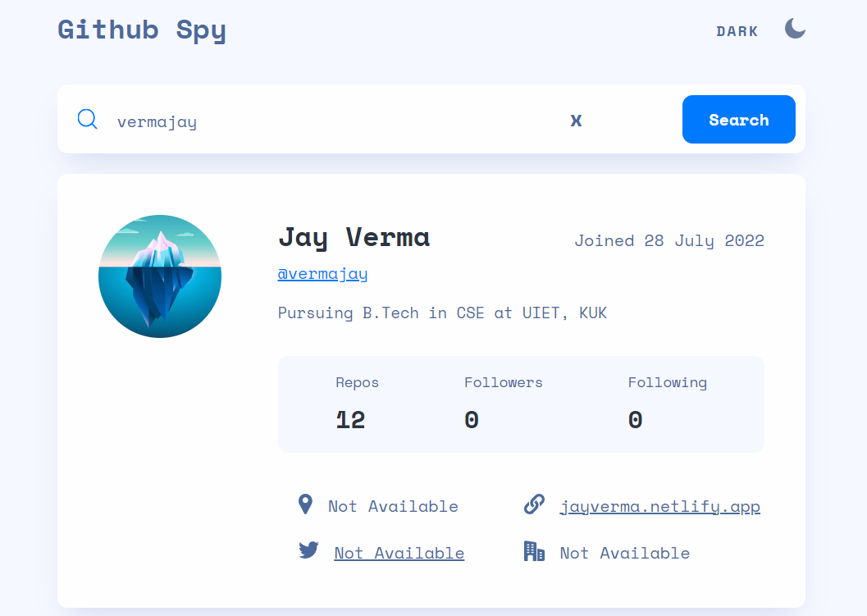Click the Followers label
Image resolution: width=867 pixels, height=616 pixels.
tap(503, 383)
